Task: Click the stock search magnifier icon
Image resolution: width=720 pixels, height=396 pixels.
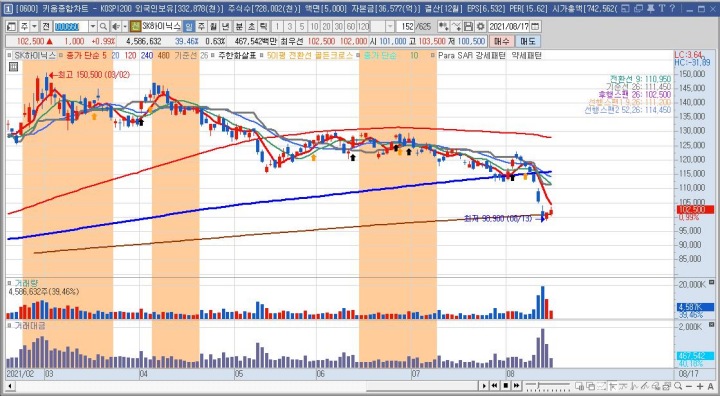Action: point(104,27)
